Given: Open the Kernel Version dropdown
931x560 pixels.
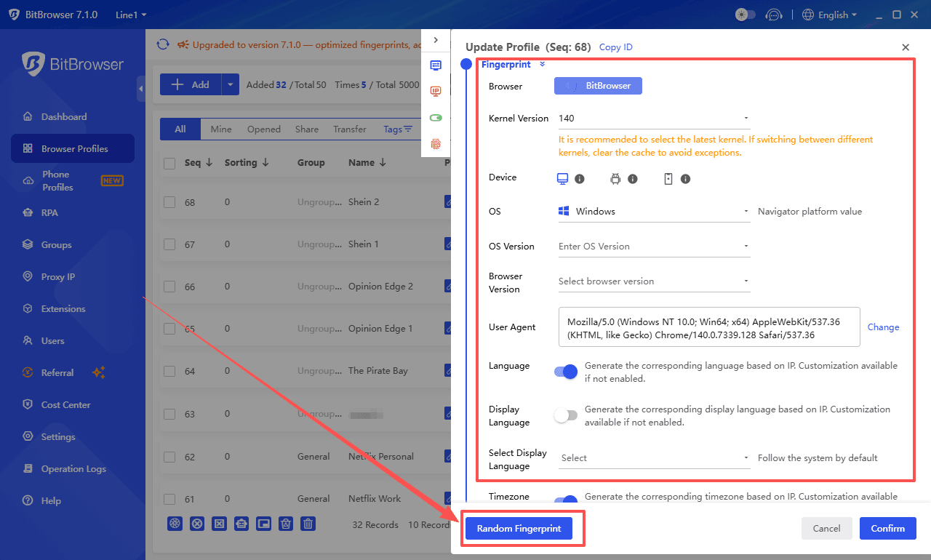Looking at the screenshot, I should click(654, 118).
